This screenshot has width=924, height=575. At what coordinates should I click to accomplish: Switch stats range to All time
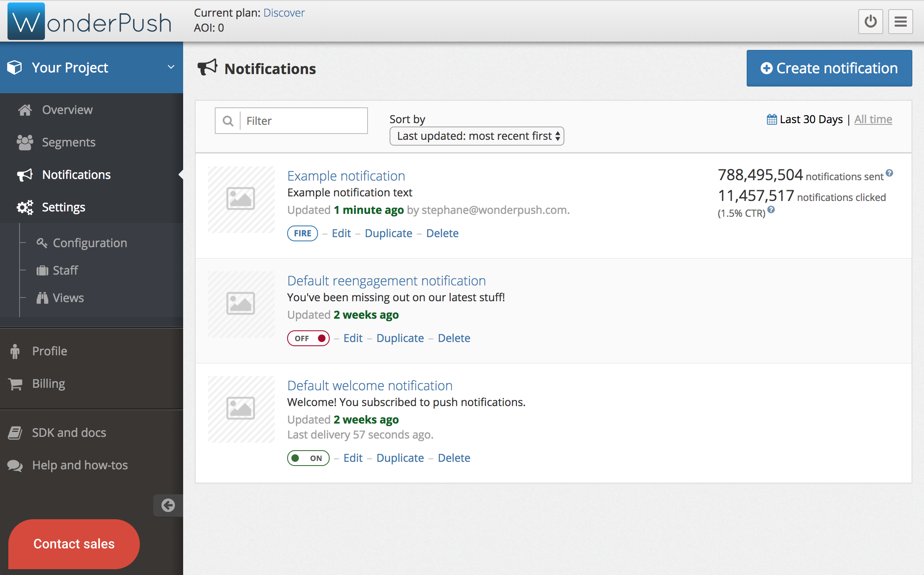click(x=873, y=119)
